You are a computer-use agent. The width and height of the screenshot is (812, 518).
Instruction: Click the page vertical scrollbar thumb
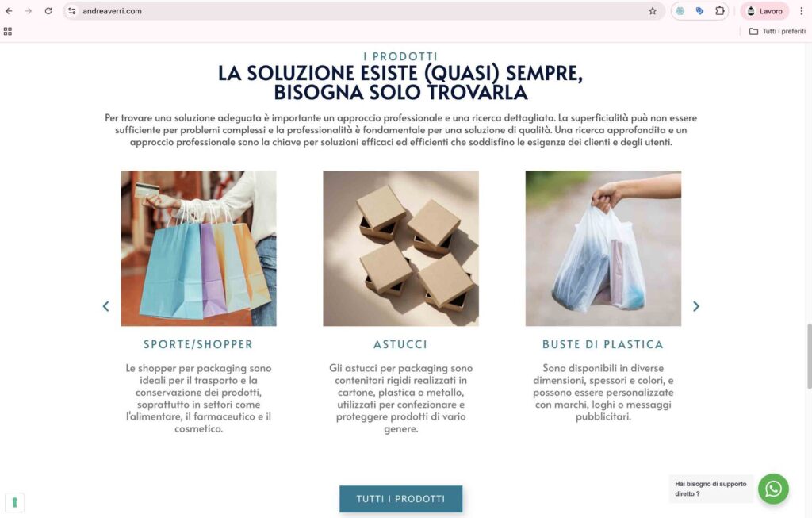[809, 356]
